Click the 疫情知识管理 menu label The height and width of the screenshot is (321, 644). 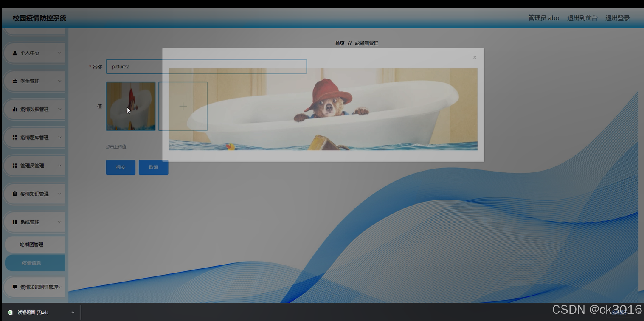tap(34, 194)
